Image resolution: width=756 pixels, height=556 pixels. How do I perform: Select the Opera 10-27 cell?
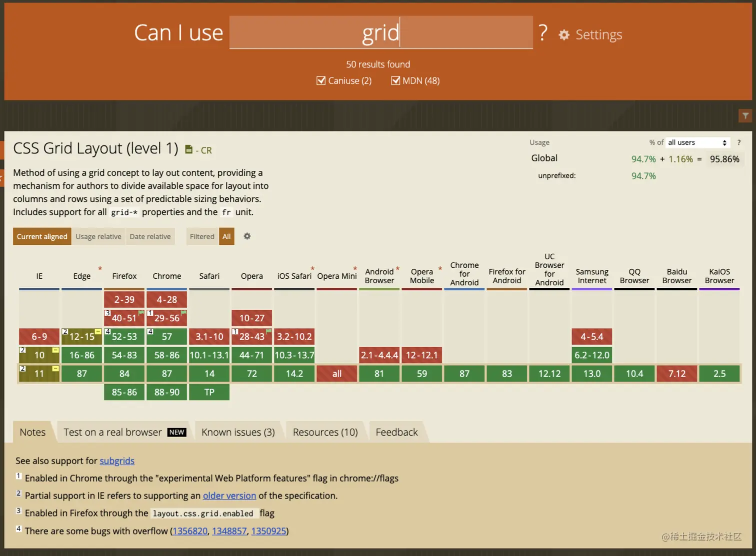(252, 318)
